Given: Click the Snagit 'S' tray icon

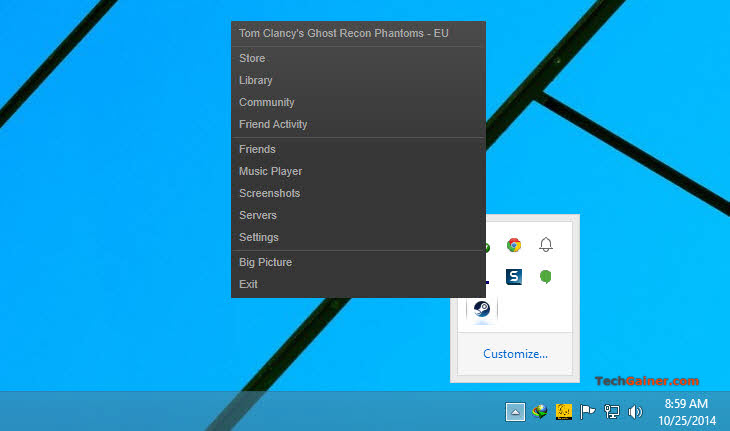Looking at the screenshot, I should click(x=514, y=277).
